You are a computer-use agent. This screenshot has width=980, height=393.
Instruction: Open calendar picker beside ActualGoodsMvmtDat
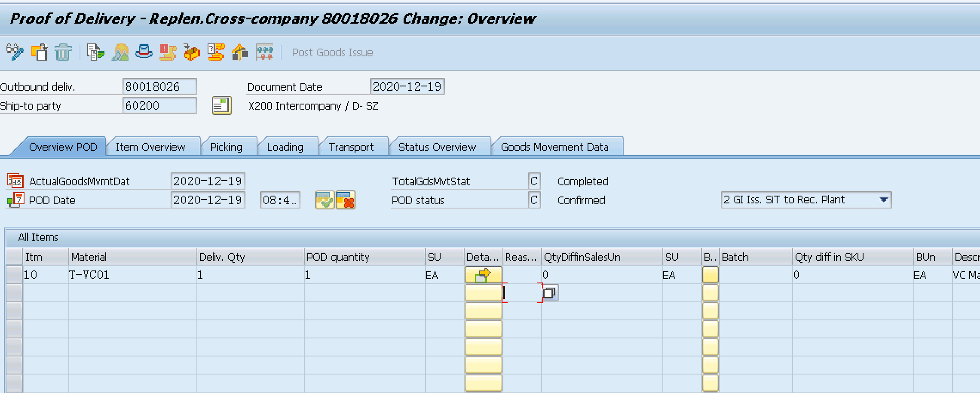pyautogui.click(x=15, y=181)
